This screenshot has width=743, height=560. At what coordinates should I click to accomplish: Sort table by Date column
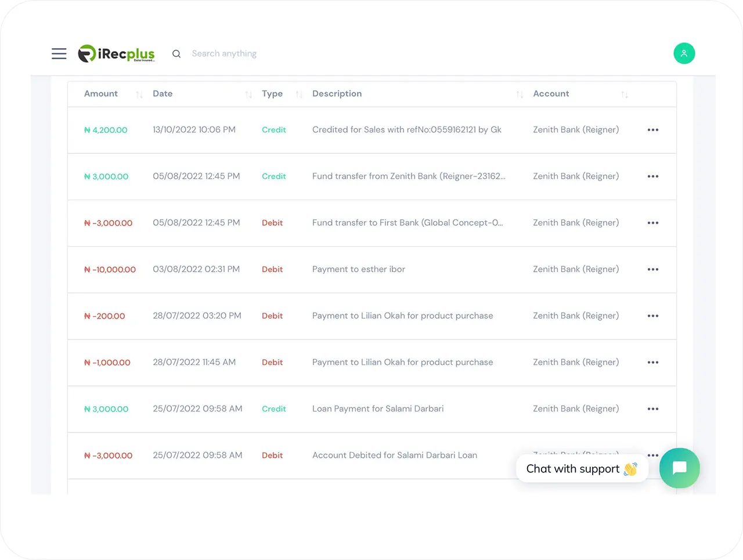(x=248, y=95)
